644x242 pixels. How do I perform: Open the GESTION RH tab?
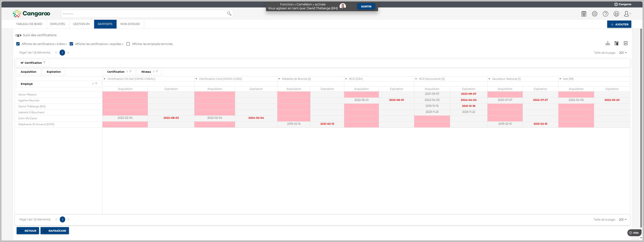pos(81,24)
